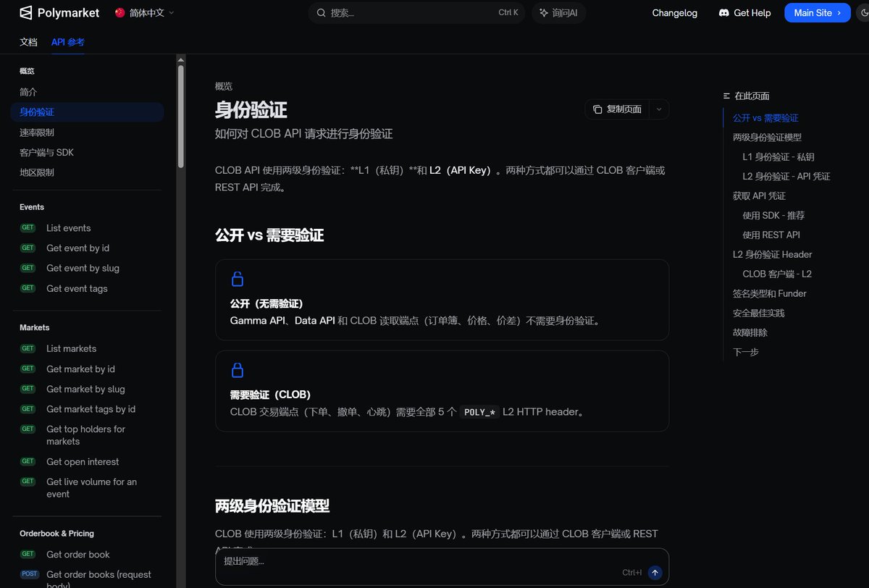The height and width of the screenshot is (588, 869).
Task: Jump to 两级身份验证模型 in page outline
Action: pos(767,138)
